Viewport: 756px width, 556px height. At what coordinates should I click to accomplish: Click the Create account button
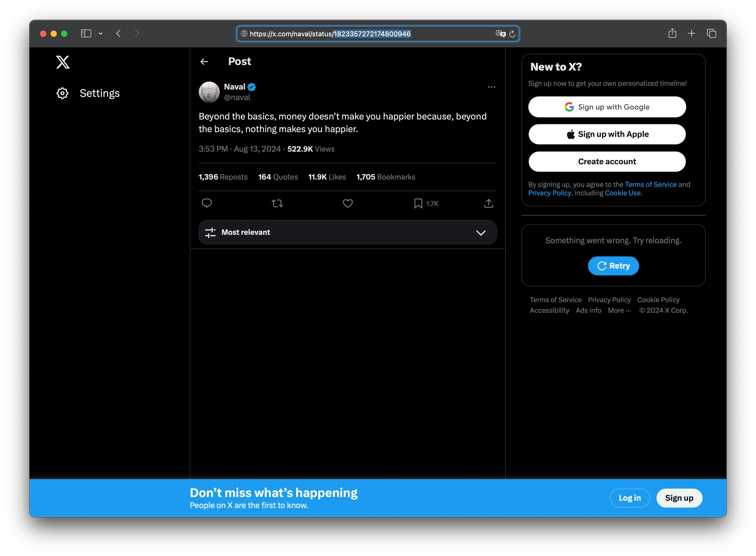click(607, 162)
